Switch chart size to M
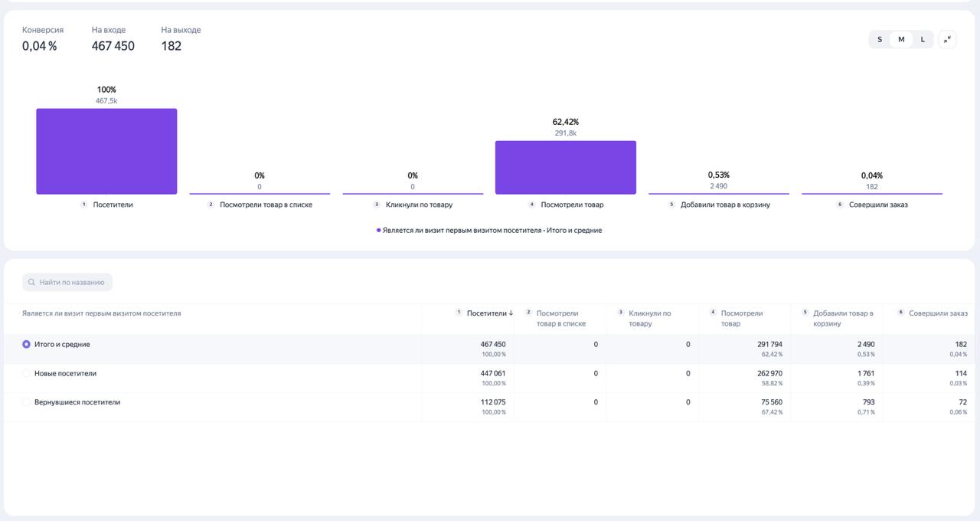 (x=901, y=39)
